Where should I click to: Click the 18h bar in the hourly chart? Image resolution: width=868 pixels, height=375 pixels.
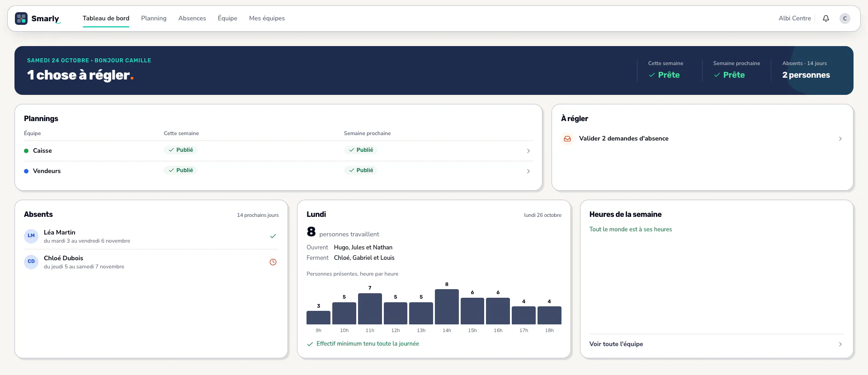point(549,315)
